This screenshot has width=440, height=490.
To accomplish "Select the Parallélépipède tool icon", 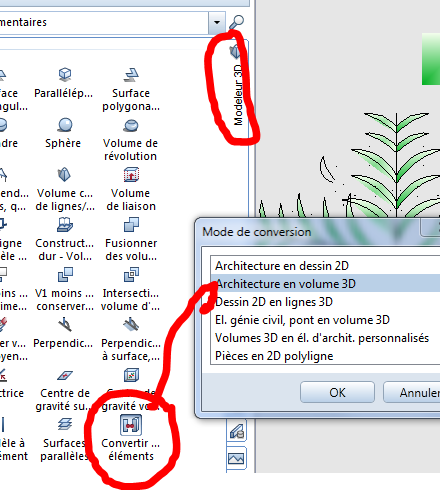I will [x=65, y=74].
